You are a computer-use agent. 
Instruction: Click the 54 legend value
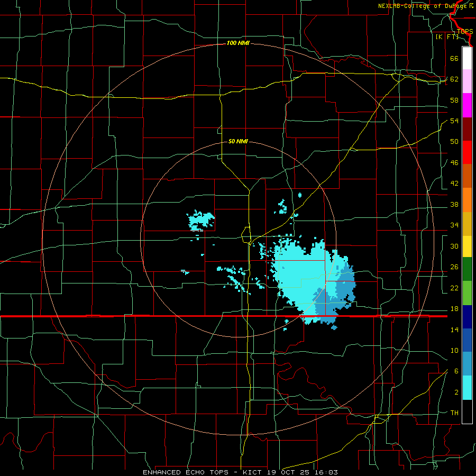click(x=454, y=121)
